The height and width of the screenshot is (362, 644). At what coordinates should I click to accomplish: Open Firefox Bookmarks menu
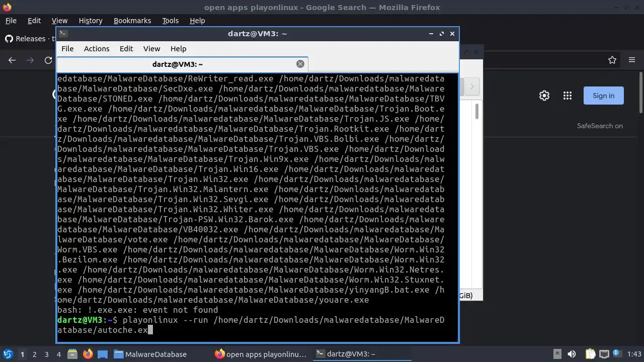coord(132,21)
